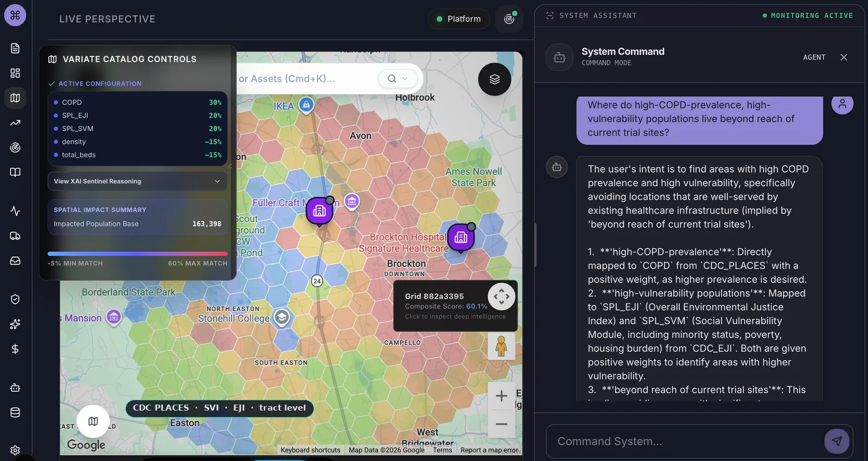Open the dollar sign sidebar icon
Screen dimensions: 868x461
click(x=15, y=349)
